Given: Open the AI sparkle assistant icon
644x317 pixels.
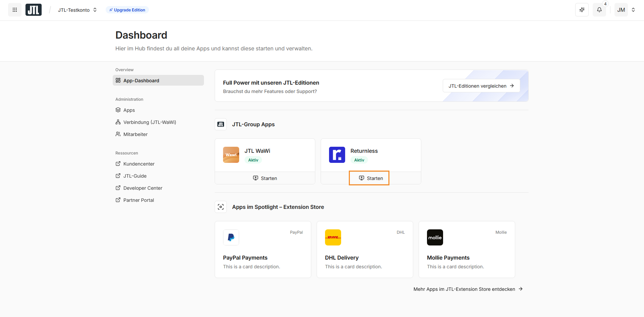Looking at the screenshot, I should coord(582,10).
